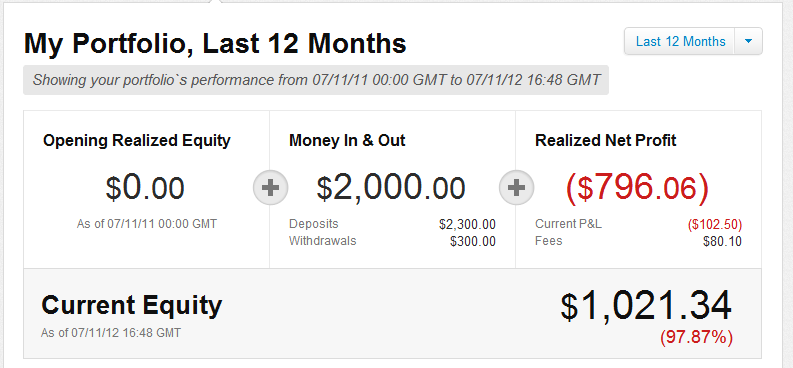Screen dimensions: 793x368
Task: Click the Realized Net Profit heading
Action: coord(606,141)
